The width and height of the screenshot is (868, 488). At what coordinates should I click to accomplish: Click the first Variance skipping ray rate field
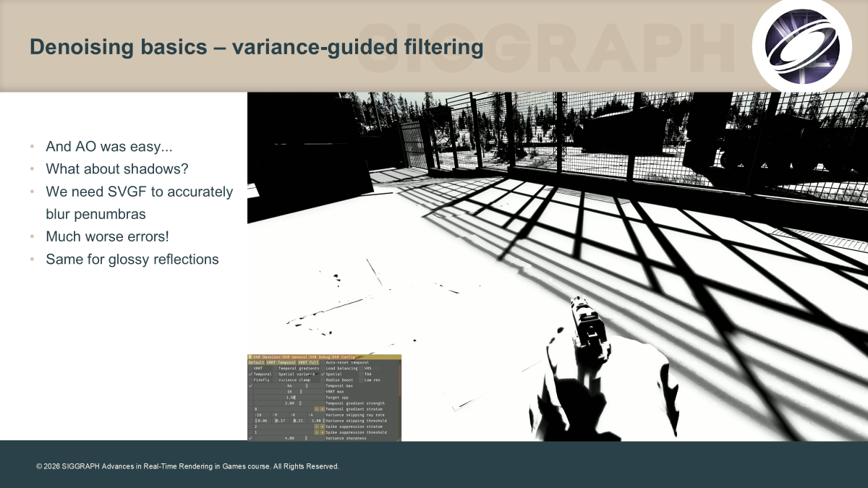pos(263,415)
